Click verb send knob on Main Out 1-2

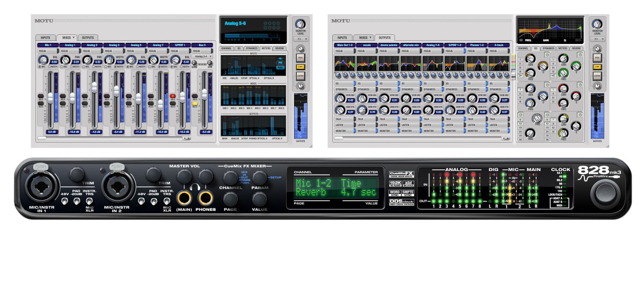(x=340, y=98)
